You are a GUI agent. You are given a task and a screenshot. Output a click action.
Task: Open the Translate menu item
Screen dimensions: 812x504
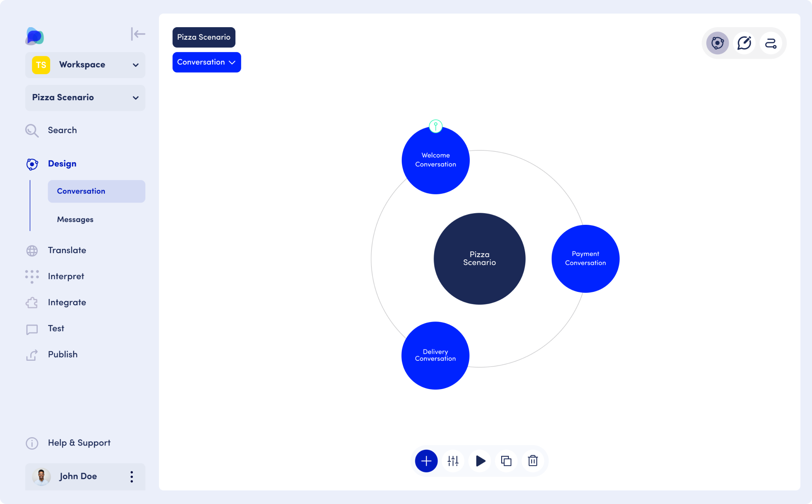pos(67,250)
